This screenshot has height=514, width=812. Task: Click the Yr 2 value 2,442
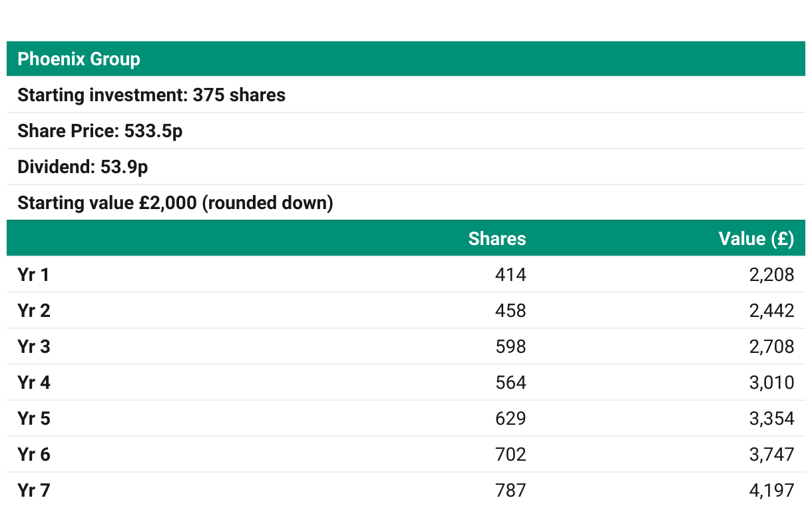click(771, 310)
